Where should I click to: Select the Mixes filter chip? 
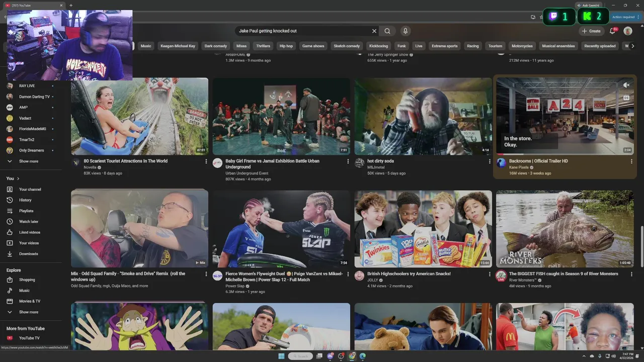[242, 46]
